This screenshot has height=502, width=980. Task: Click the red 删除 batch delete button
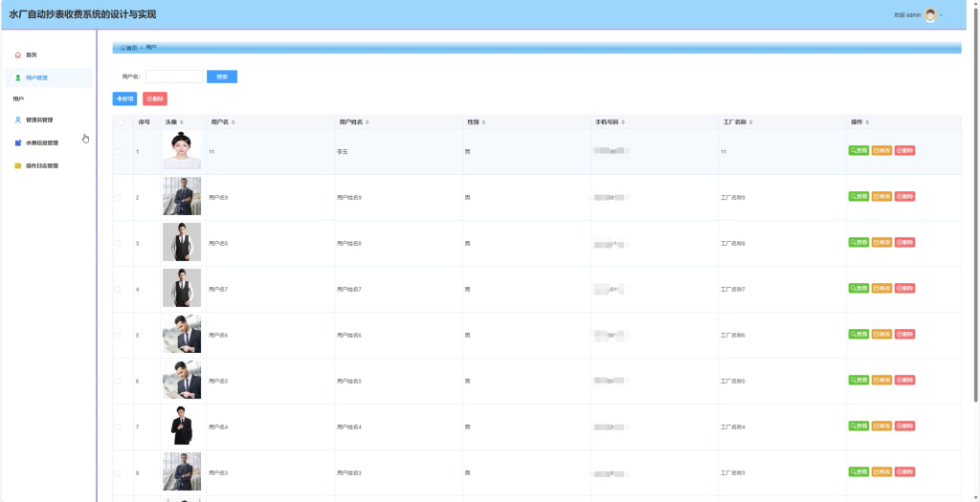(x=155, y=98)
